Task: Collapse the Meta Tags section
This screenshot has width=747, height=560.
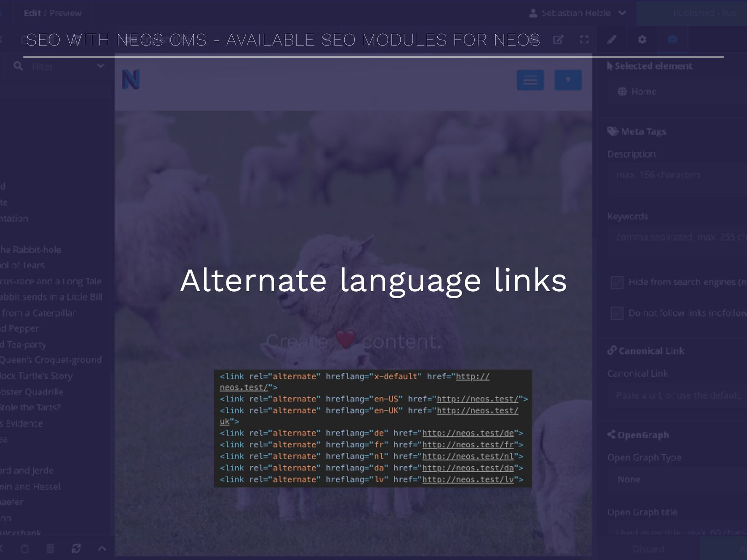Action: 637,131
